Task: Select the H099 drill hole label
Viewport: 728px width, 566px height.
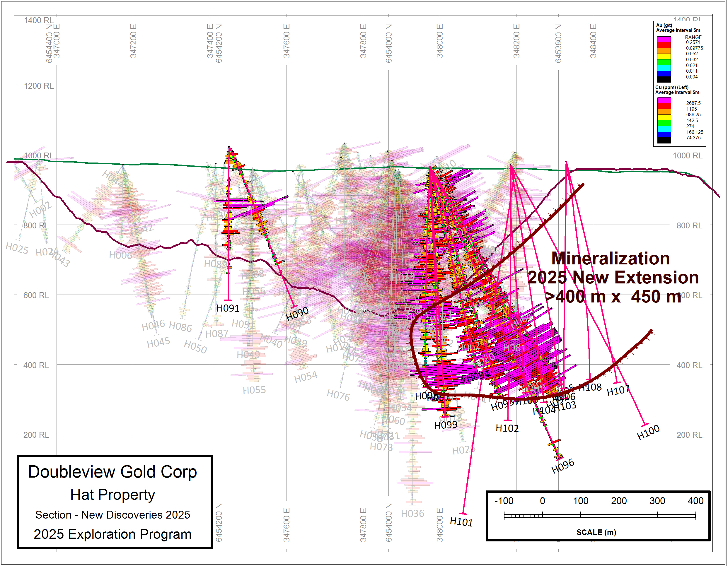Action: (x=446, y=425)
